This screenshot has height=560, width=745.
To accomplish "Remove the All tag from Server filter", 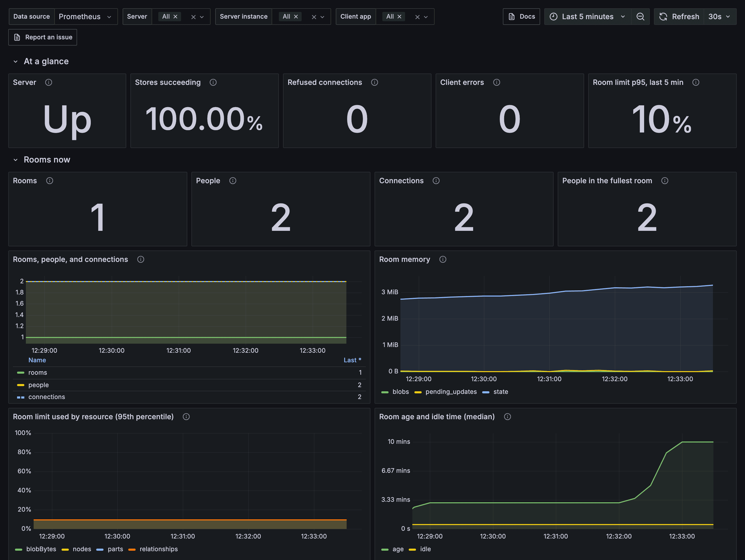I will (175, 17).
